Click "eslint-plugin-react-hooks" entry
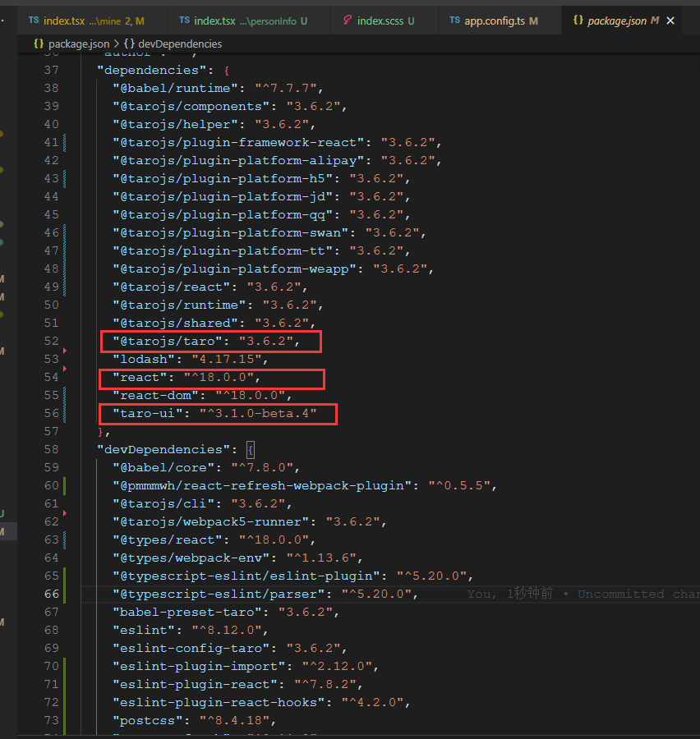The width and height of the screenshot is (700, 739). click(x=261, y=702)
